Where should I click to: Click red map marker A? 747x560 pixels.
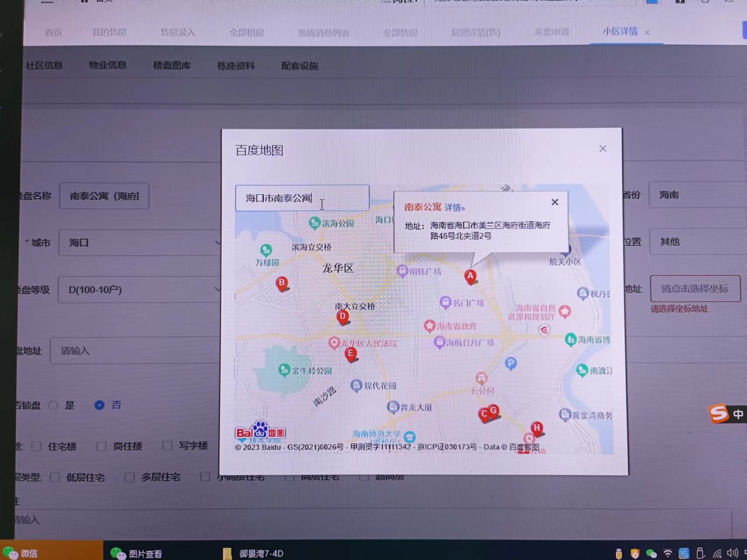[x=470, y=276]
